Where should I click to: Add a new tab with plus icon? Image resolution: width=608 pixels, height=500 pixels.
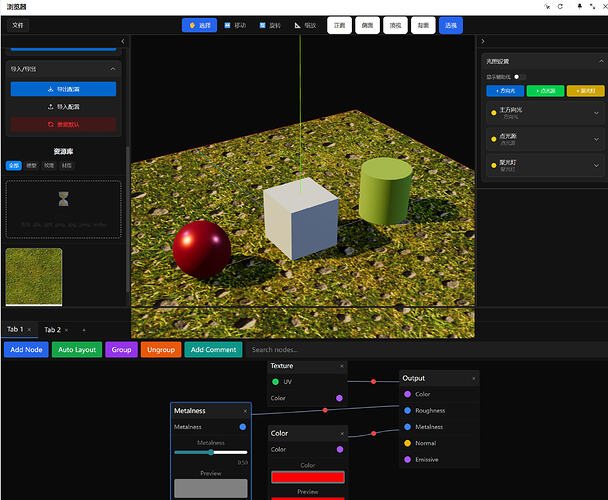84,330
